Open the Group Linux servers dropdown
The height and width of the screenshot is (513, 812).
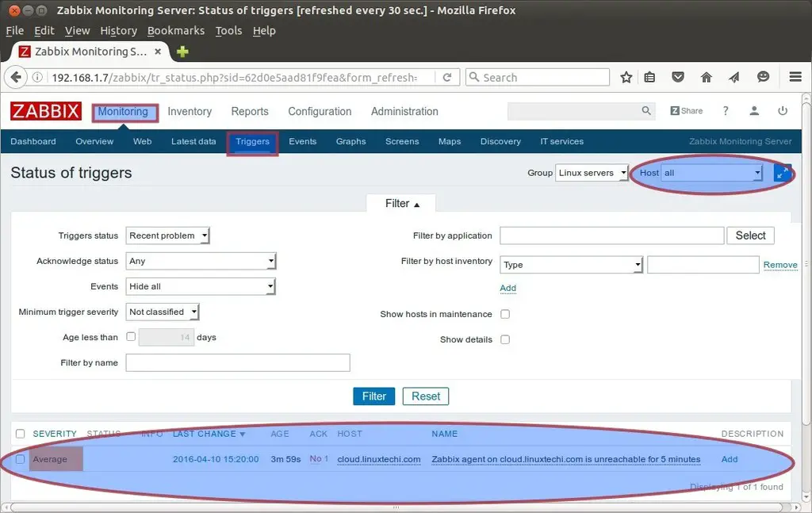click(x=592, y=173)
